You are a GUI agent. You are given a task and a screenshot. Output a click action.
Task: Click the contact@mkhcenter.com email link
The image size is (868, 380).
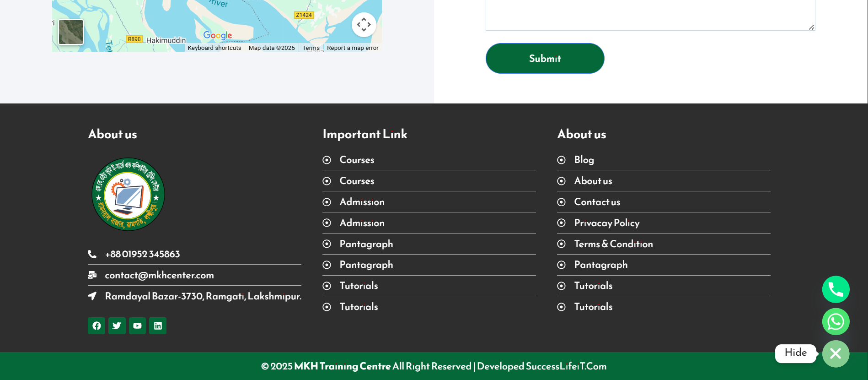tap(159, 275)
